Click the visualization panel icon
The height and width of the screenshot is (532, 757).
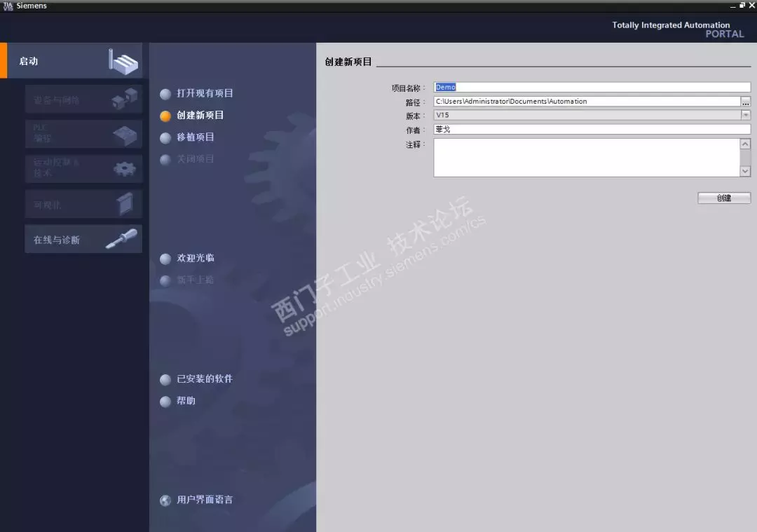coord(125,204)
